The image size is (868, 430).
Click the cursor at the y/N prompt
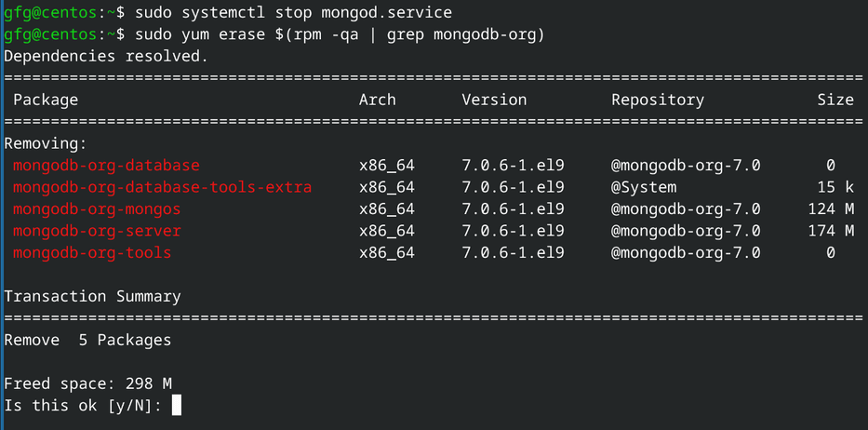[x=177, y=405]
